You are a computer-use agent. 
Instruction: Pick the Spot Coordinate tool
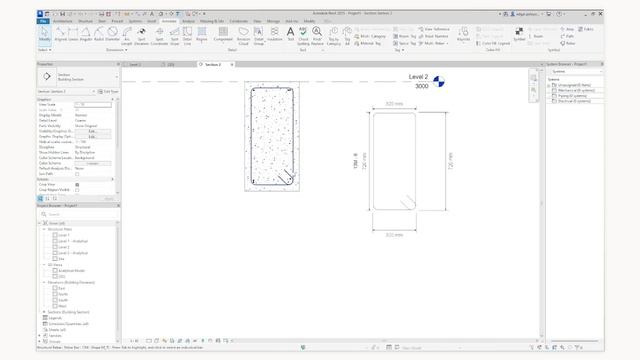pos(159,36)
